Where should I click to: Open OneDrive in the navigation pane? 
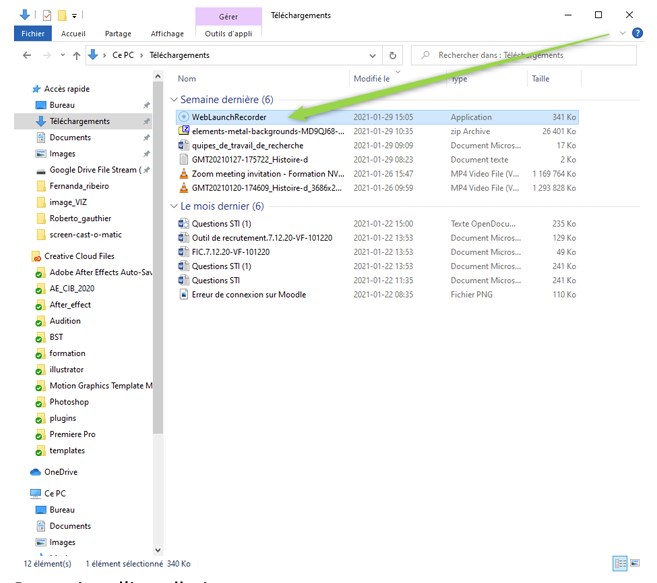[x=60, y=471]
